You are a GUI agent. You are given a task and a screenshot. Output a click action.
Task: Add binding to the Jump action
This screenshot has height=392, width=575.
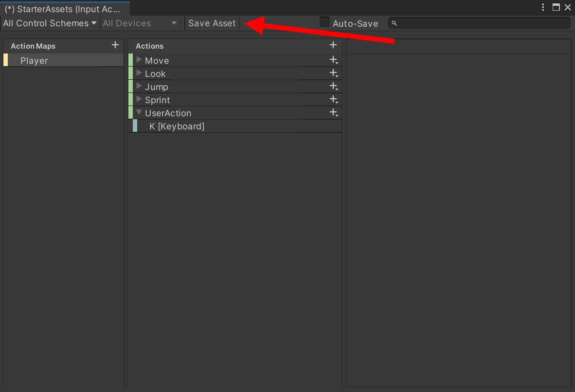pyautogui.click(x=334, y=86)
